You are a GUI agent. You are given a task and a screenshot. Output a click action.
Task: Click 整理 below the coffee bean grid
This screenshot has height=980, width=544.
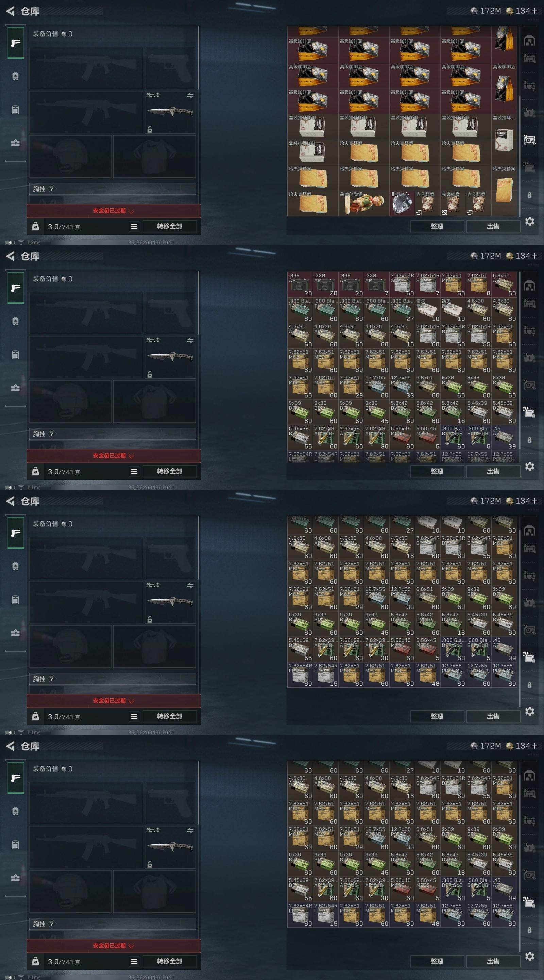tap(437, 226)
